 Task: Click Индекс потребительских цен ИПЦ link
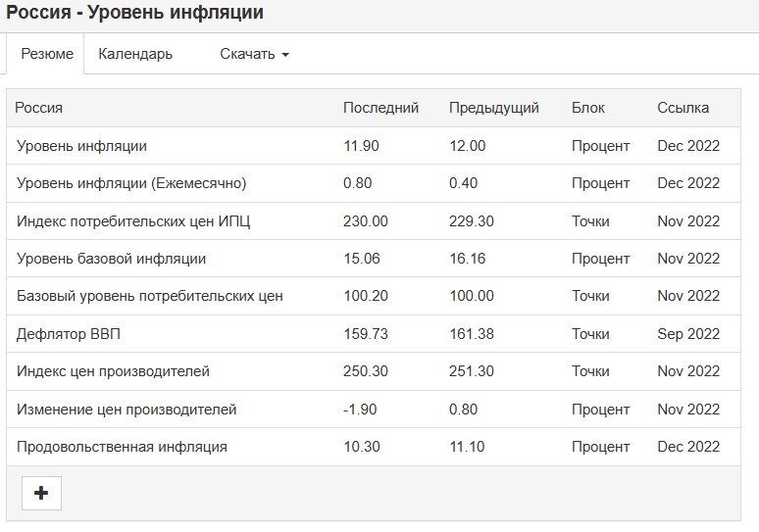pos(133,221)
